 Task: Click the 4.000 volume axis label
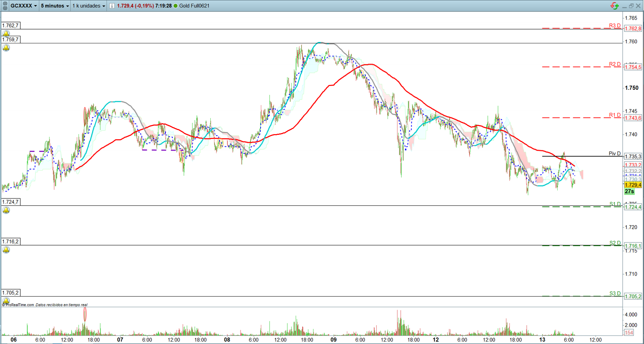coord(631,314)
